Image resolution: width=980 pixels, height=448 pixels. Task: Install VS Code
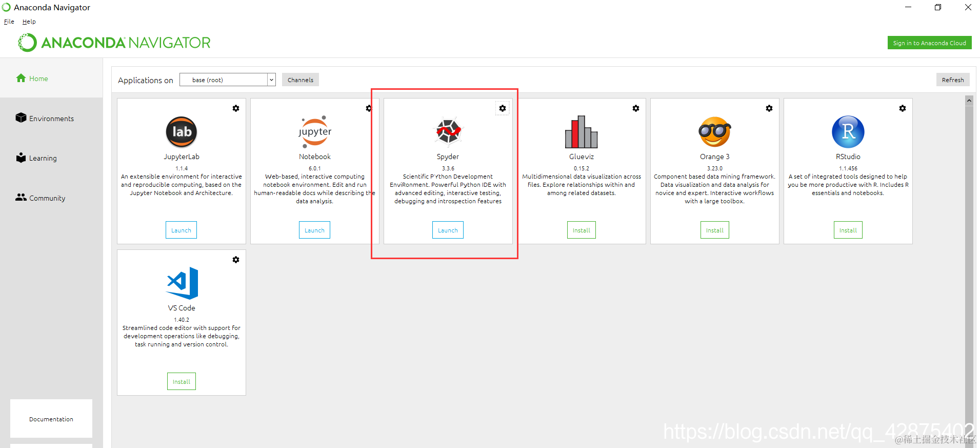182,382
